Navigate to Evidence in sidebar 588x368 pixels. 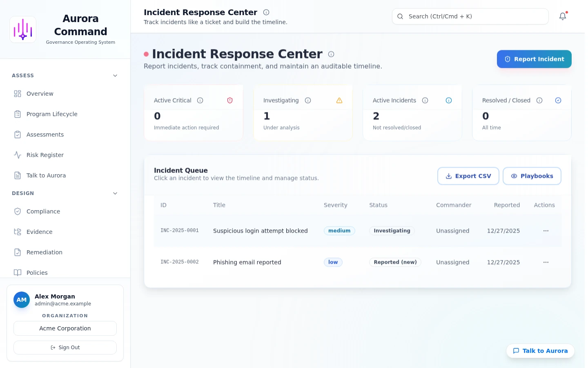39,232
